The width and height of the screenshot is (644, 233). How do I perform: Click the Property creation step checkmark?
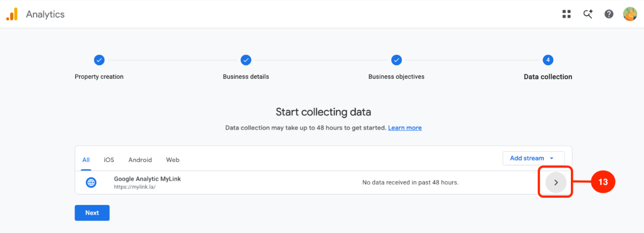[99, 60]
